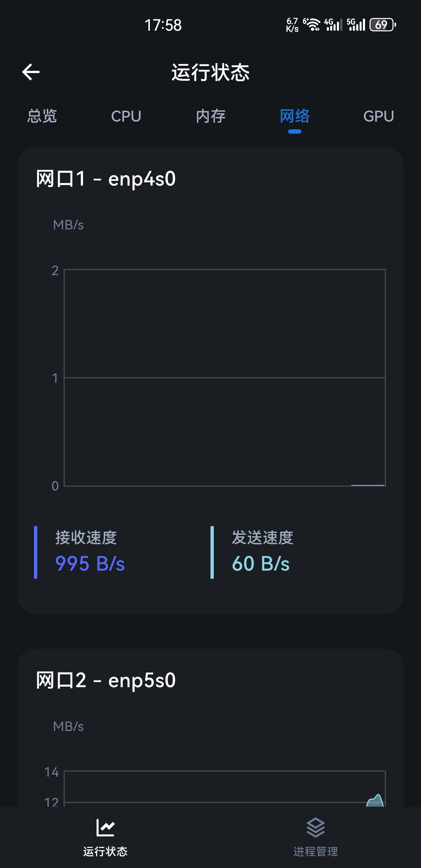The width and height of the screenshot is (421, 868).
Task: Tap the 网口2 - enp5s0 card title
Action: [106, 681]
